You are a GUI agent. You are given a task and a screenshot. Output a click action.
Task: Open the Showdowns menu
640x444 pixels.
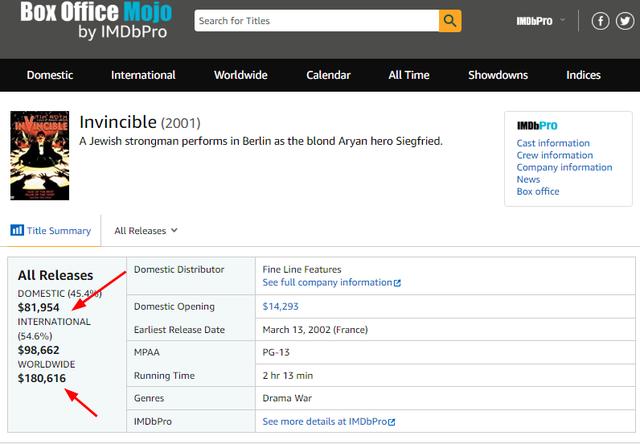click(x=498, y=75)
